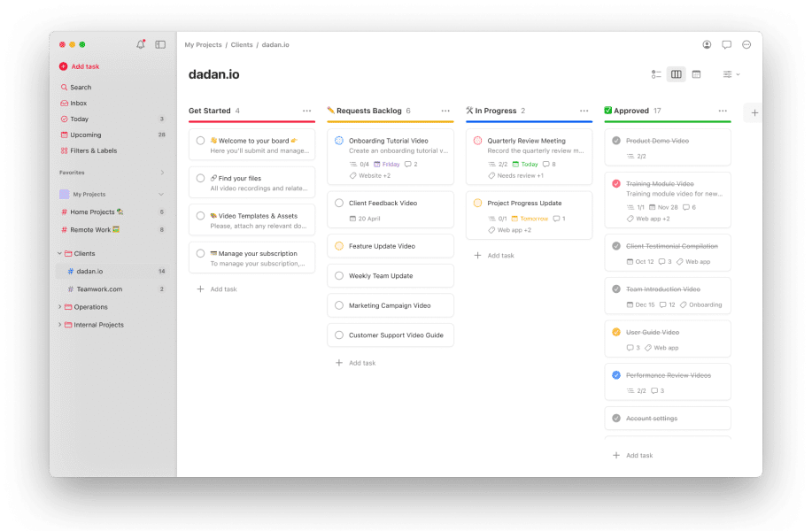Collapse the My Projects section chevron
The height and width of the screenshot is (531, 812).
point(161,194)
